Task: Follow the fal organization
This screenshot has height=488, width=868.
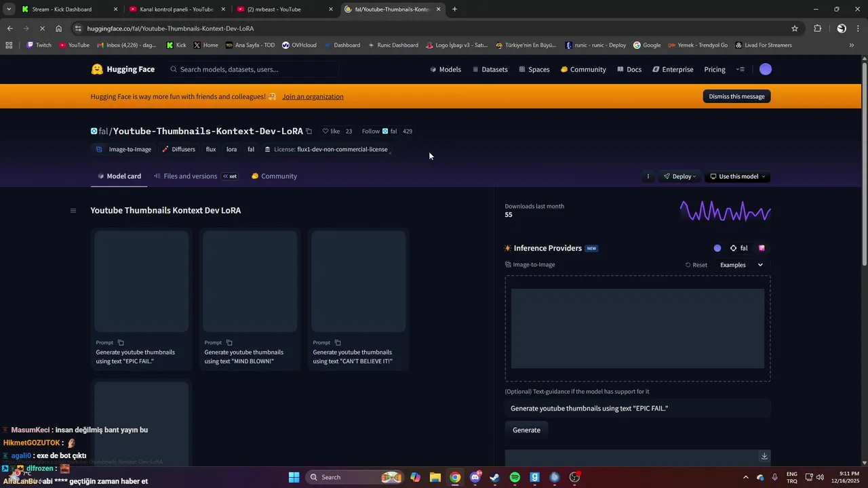Action: click(x=380, y=131)
